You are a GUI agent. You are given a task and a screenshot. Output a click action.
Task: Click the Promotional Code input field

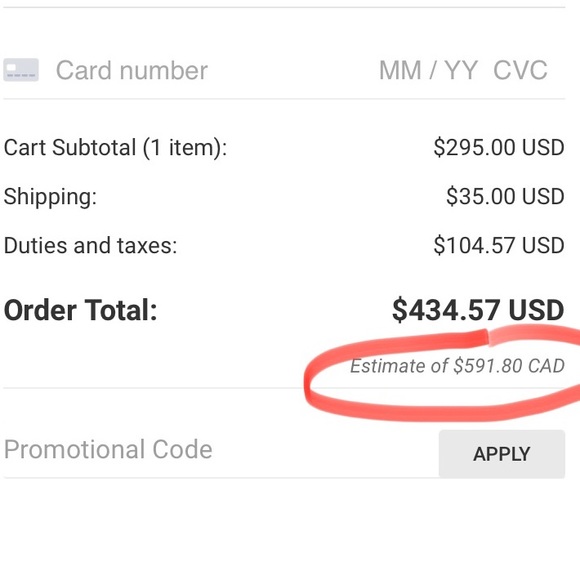pyautogui.click(x=220, y=449)
